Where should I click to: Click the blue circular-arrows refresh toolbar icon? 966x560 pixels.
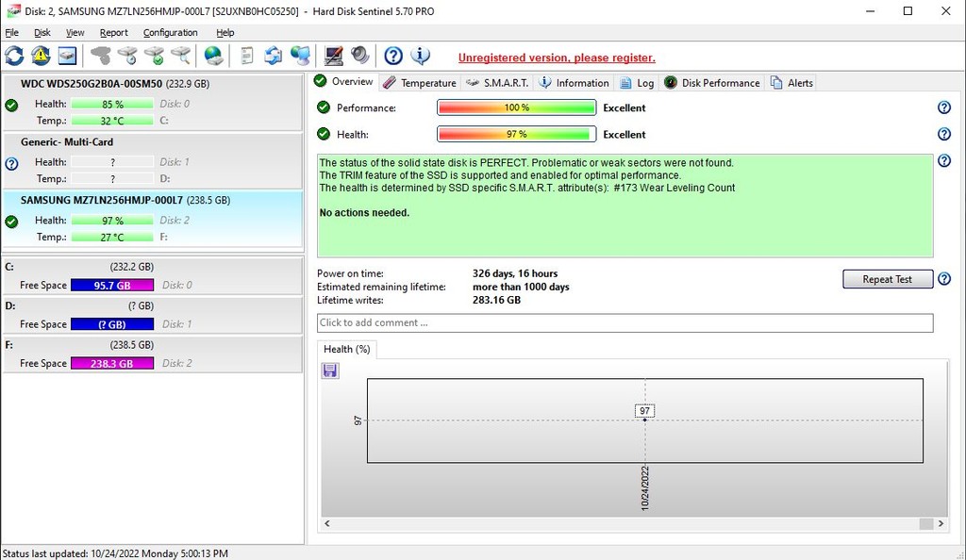click(14, 56)
